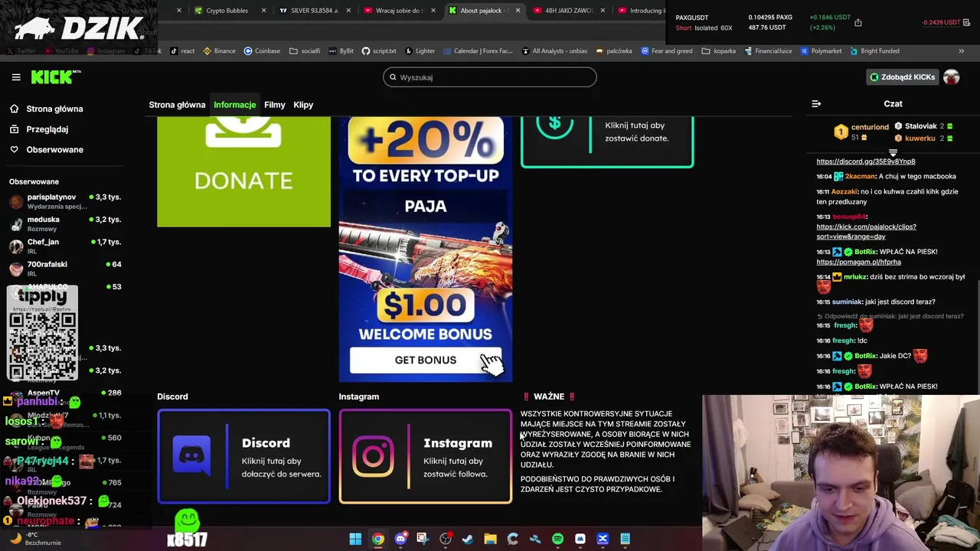Open the Windows Start menu
This screenshot has height=551, width=980.
(x=355, y=539)
